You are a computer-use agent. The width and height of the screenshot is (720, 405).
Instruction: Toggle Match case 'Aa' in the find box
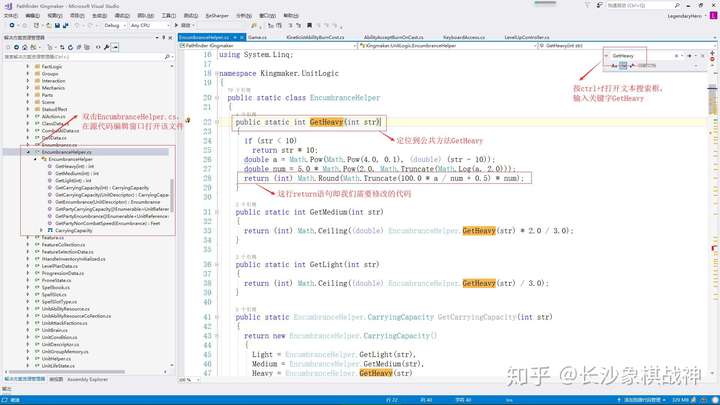click(614, 66)
